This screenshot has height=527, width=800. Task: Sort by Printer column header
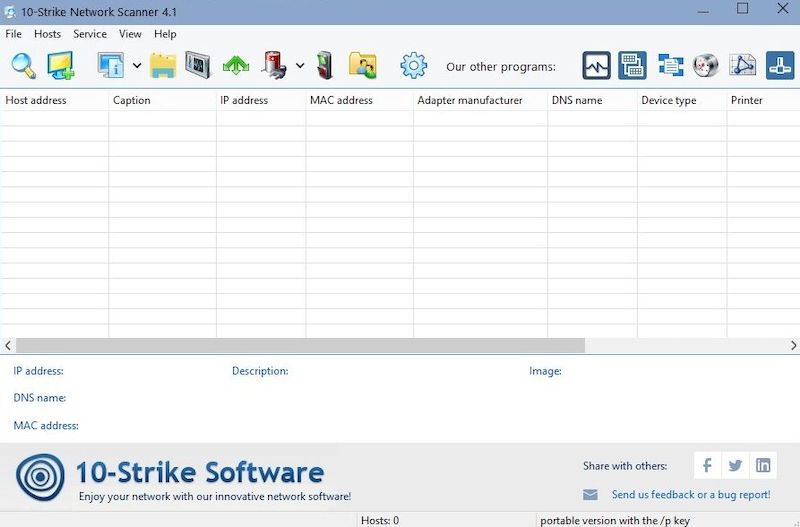pyautogui.click(x=763, y=101)
